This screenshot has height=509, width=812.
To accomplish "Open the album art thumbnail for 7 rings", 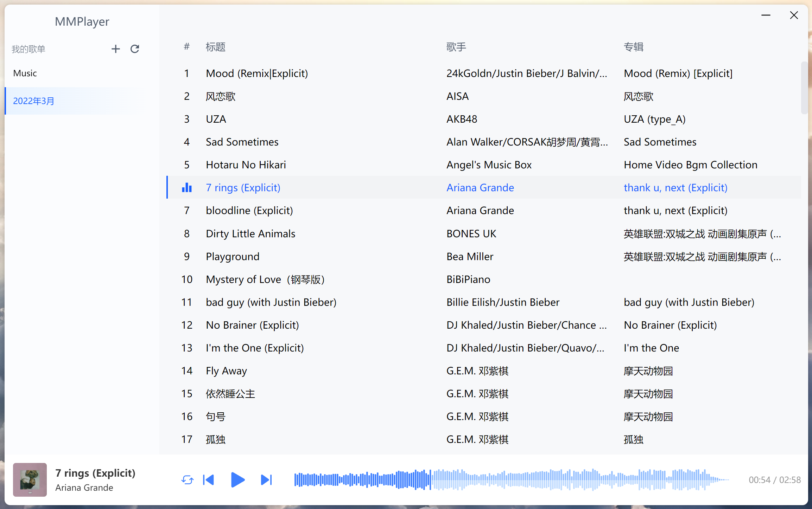I will coord(30,479).
